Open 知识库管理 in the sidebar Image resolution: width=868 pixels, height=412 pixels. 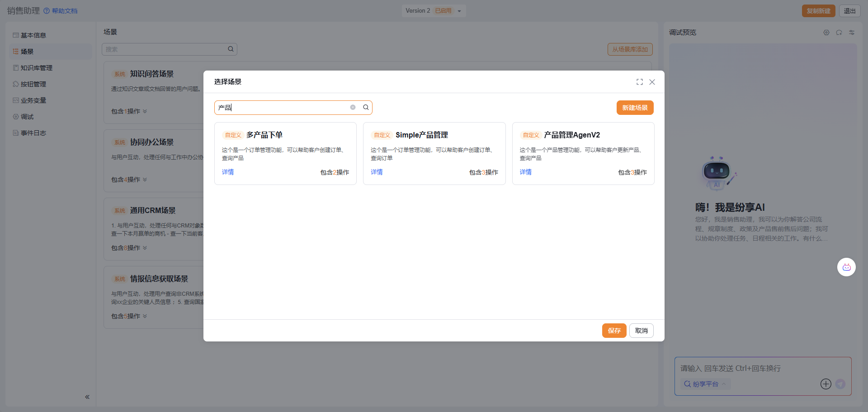36,68
